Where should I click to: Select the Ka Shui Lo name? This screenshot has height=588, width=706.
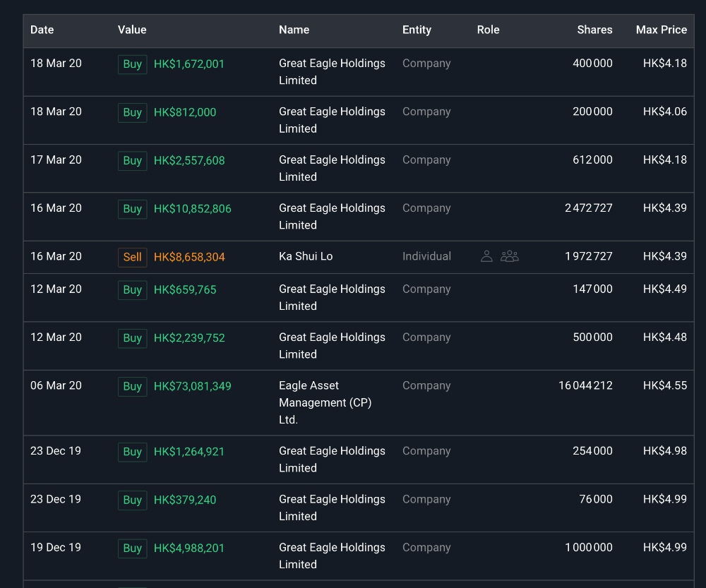[306, 256]
